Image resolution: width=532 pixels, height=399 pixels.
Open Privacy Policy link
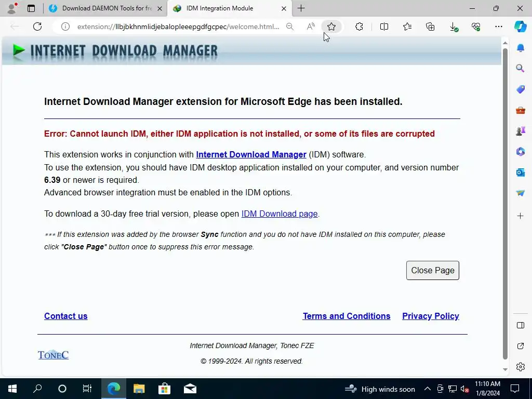tap(431, 316)
